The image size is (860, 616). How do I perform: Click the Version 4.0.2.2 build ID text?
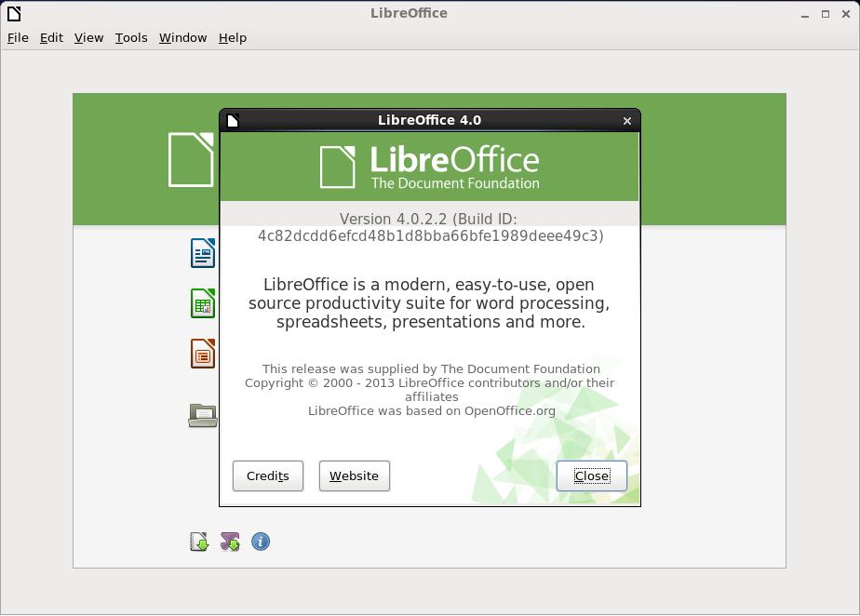tap(431, 228)
